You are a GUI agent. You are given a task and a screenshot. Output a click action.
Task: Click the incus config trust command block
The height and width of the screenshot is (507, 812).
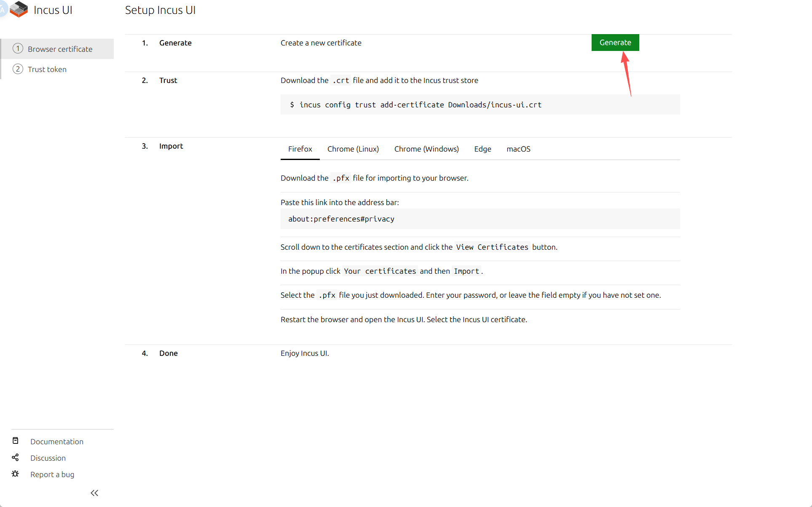(x=480, y=104)
